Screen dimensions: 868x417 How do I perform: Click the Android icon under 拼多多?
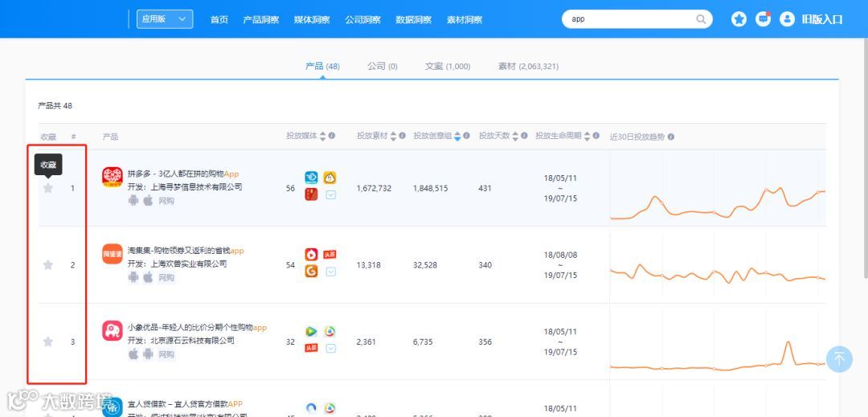point(133,200)
